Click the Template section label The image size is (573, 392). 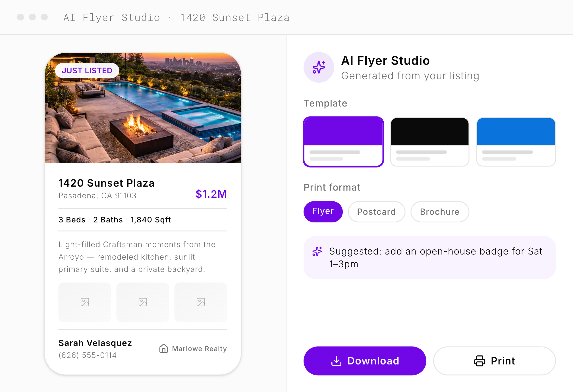(x=325, y=103)
